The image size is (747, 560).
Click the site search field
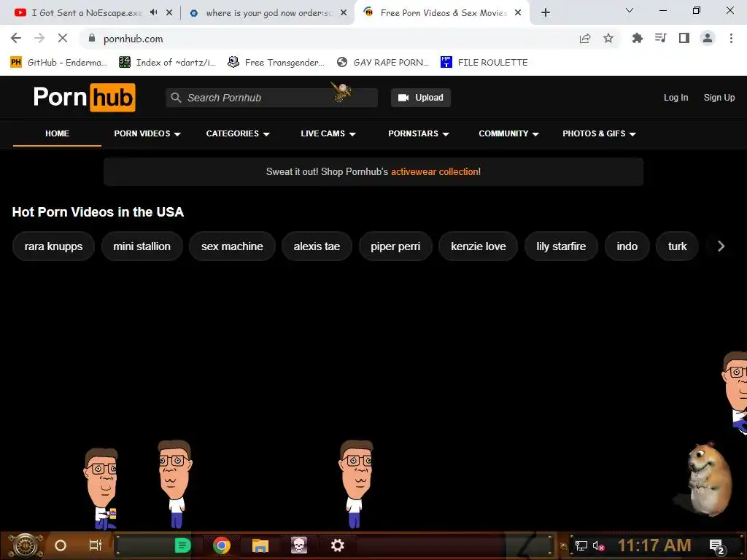coord(271,98)
